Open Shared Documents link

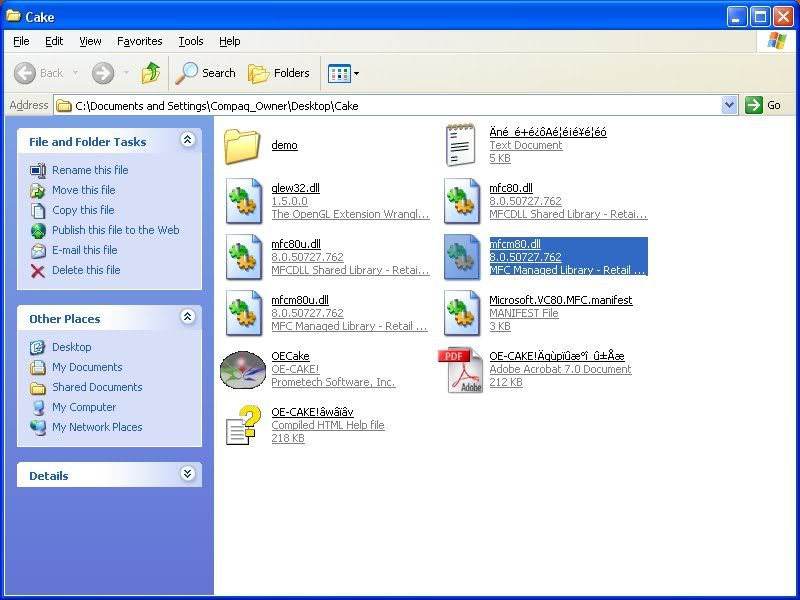(97, 387)
